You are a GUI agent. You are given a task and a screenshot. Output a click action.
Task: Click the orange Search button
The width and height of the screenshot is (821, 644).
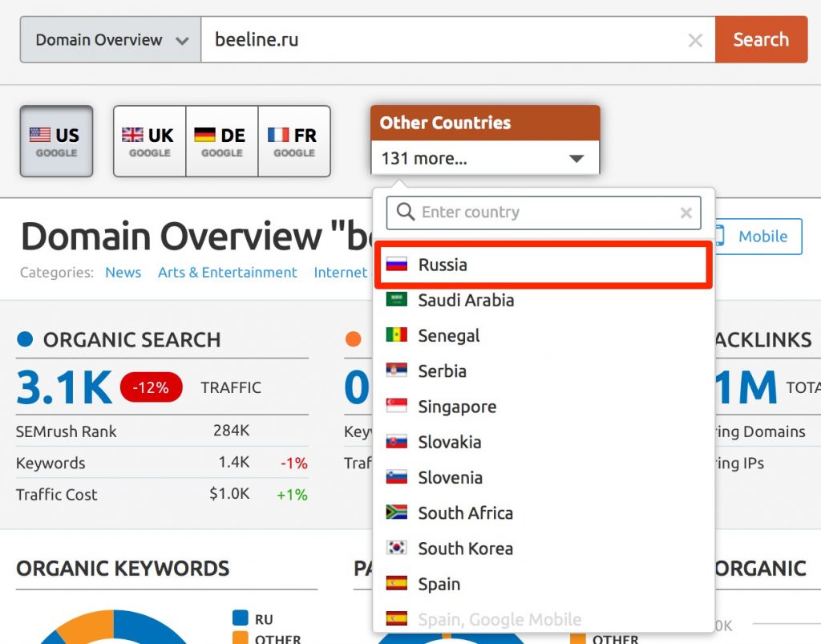coord(762,40)
